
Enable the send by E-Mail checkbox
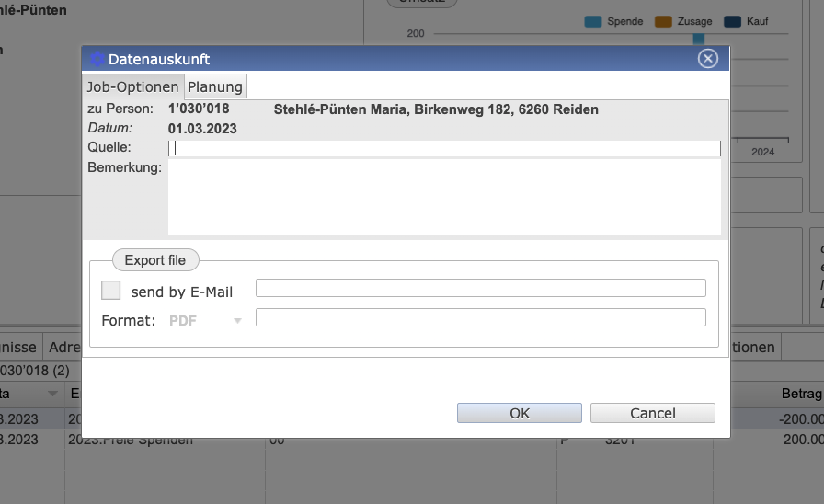[111, 291]
